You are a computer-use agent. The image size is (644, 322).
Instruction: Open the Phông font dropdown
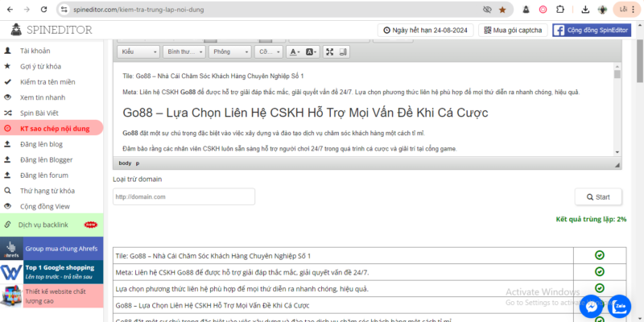point(229,52)
